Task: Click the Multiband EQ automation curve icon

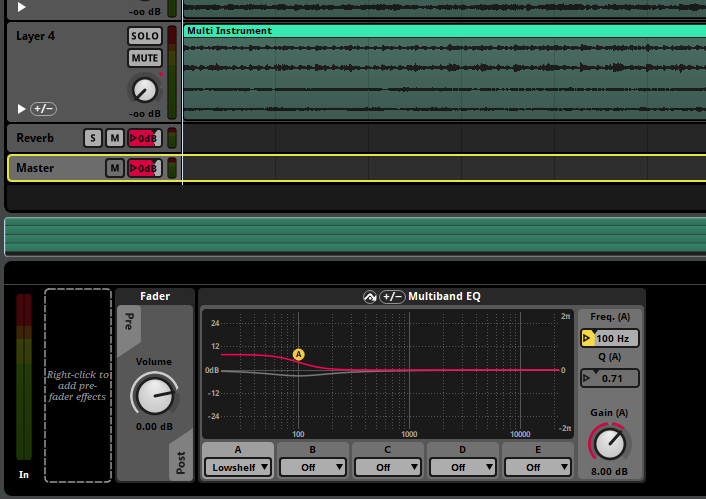Action: tap(369, 297)
